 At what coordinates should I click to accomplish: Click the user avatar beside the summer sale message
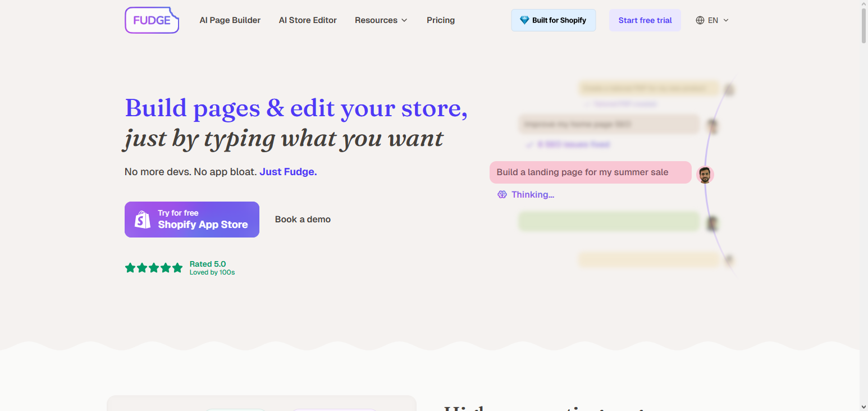coord(705,175)
